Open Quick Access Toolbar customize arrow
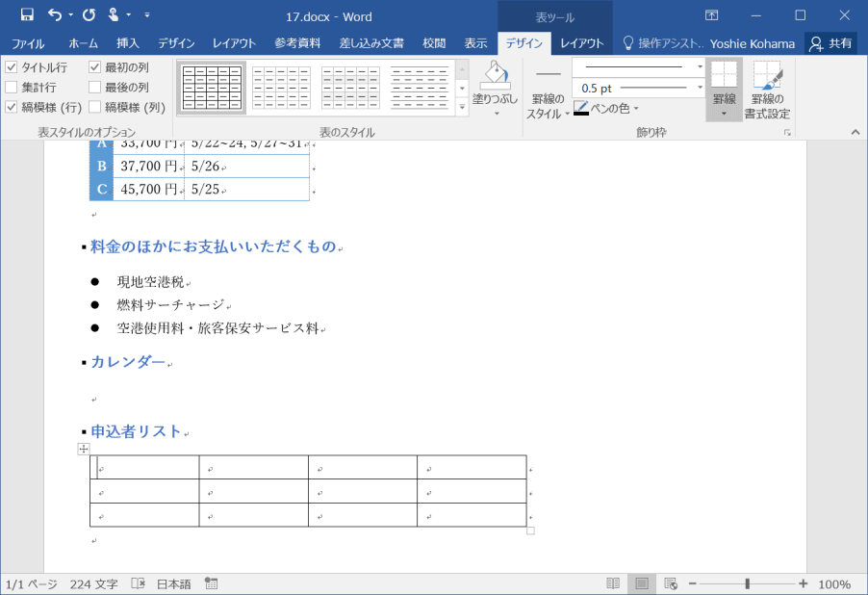This screenshot has height=595, width=868. click(147, 15)
